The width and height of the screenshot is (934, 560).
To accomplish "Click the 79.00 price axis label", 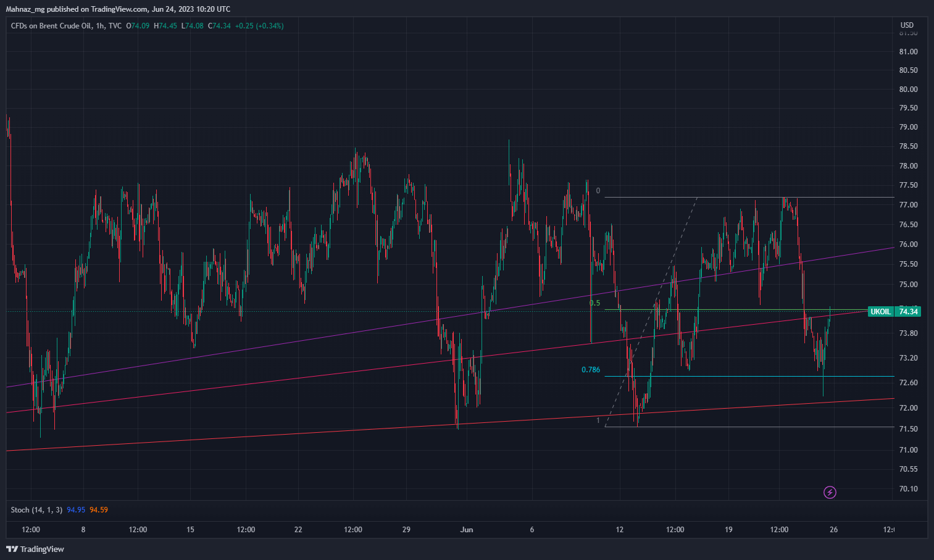I will tap(908, 127).
